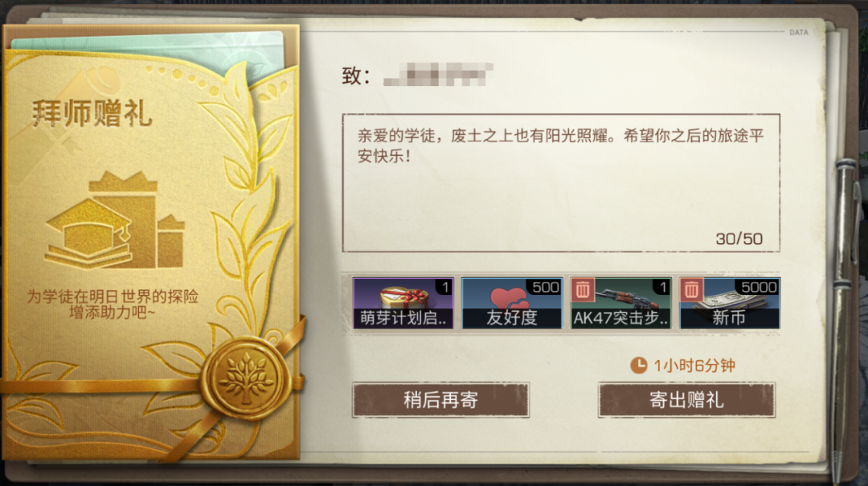Viewport: 868px width, 486px height.
Task: Click the blurred recipient name after 致
Action: (x=438, y=75)
